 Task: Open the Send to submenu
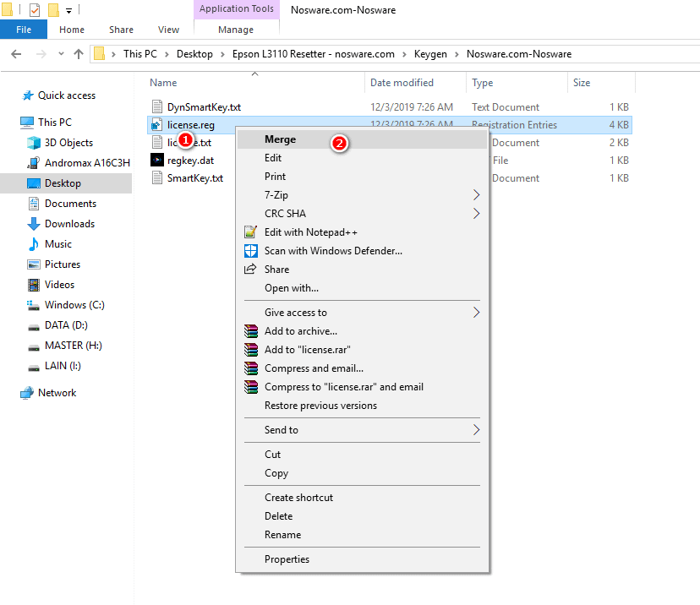362,430
